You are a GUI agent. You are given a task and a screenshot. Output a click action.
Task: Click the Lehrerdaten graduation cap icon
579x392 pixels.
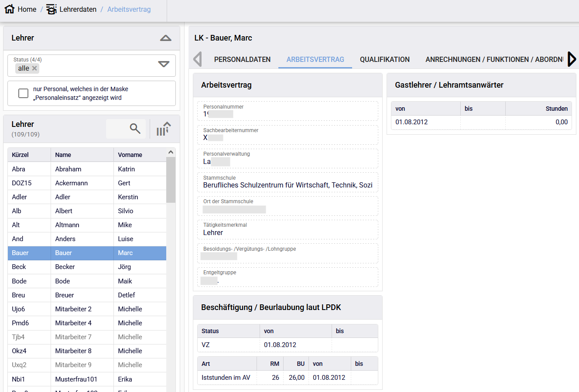pyautogui.click(x=51, y=9)
